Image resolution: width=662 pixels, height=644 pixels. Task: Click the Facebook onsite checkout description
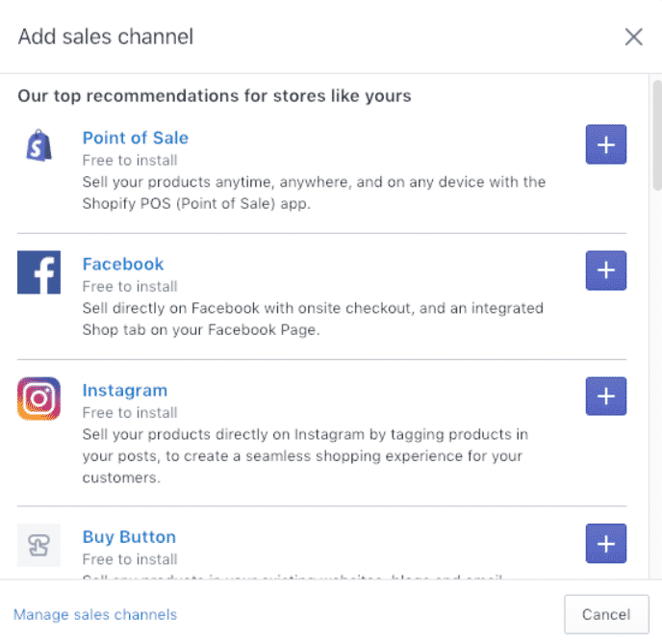pos(313,319)
